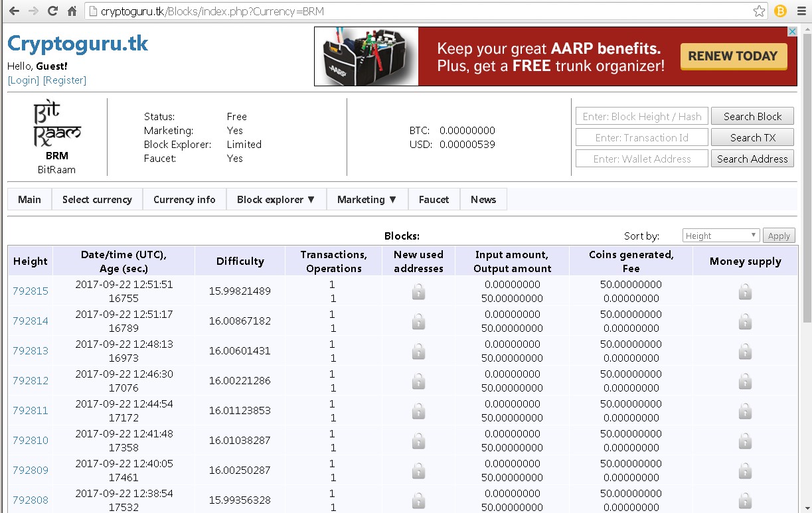812x513 pixels.
Task: Click New used addresses lock for block 792814
Action: point(418,321)
